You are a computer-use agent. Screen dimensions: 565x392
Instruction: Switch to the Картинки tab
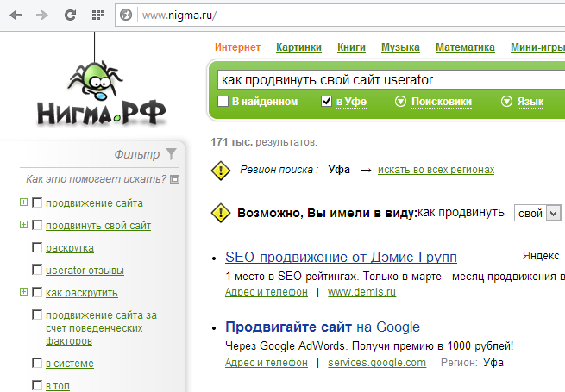click(x=298, y=47)
